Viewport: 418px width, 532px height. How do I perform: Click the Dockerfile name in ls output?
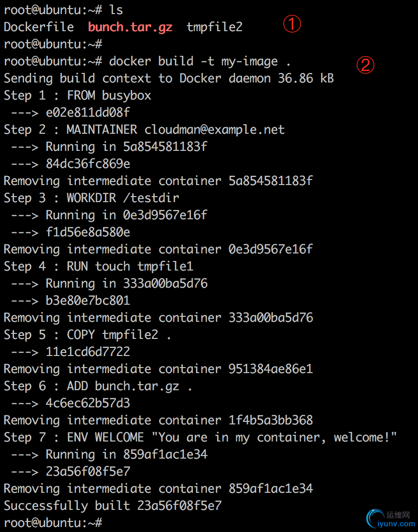click(x=39, y=27)
